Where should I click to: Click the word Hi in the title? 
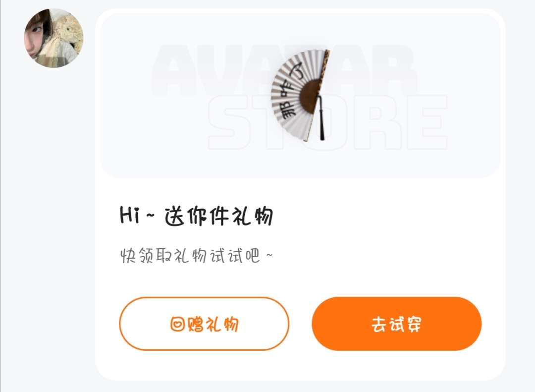130,215
